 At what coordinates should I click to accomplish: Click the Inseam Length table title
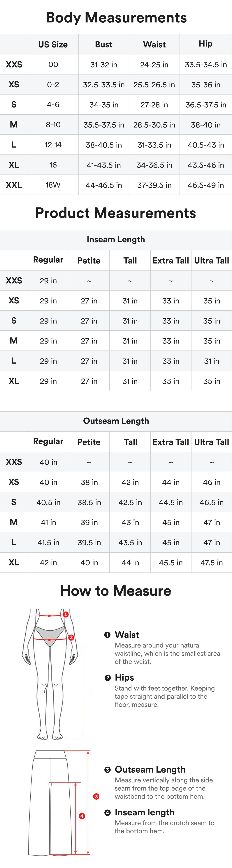116,240
